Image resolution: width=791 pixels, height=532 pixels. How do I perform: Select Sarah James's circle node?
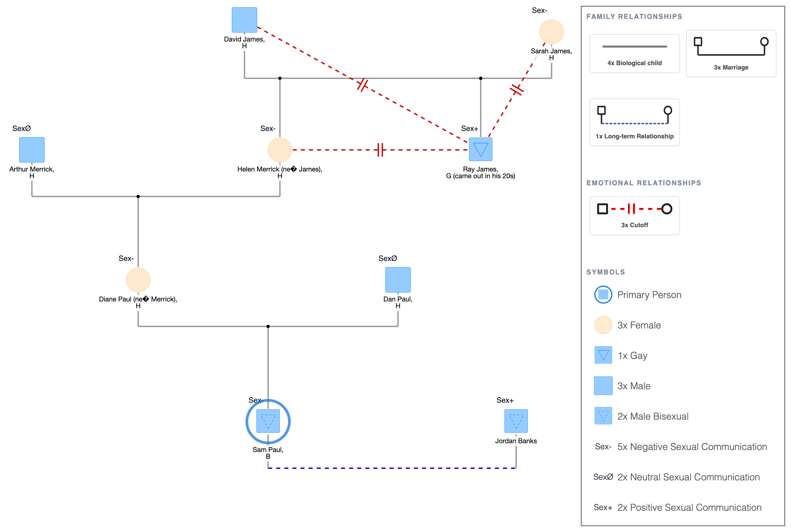tap(551, 32)
